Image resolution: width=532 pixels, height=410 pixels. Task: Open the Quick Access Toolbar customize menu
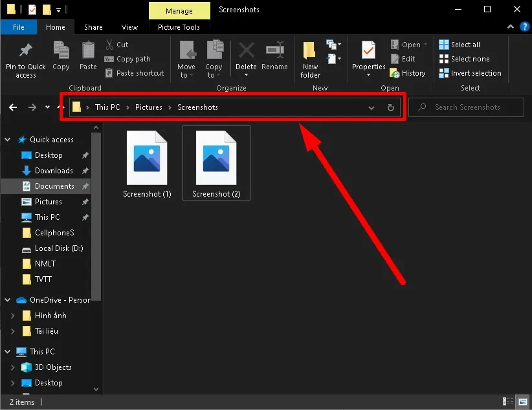(60, 9)
